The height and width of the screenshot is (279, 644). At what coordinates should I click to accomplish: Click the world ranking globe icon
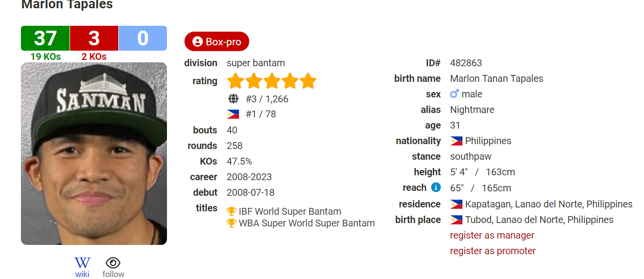(x=233, y=99)
